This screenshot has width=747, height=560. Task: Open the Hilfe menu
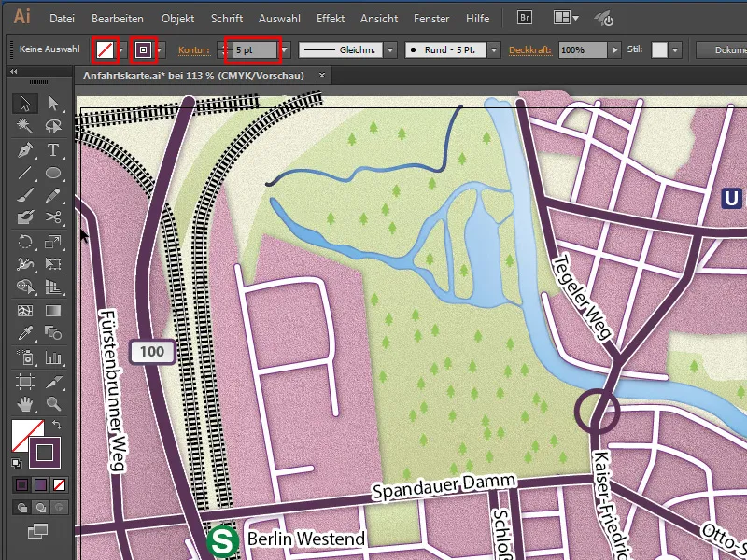tap(477, 19)
